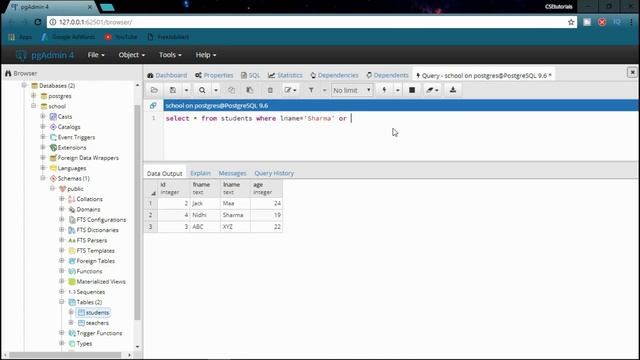This screenshot has width=640, height=360.
Task: Click the Browser tree vertical scrollbar
Action: pyautogui.click(x=138, y=212)
